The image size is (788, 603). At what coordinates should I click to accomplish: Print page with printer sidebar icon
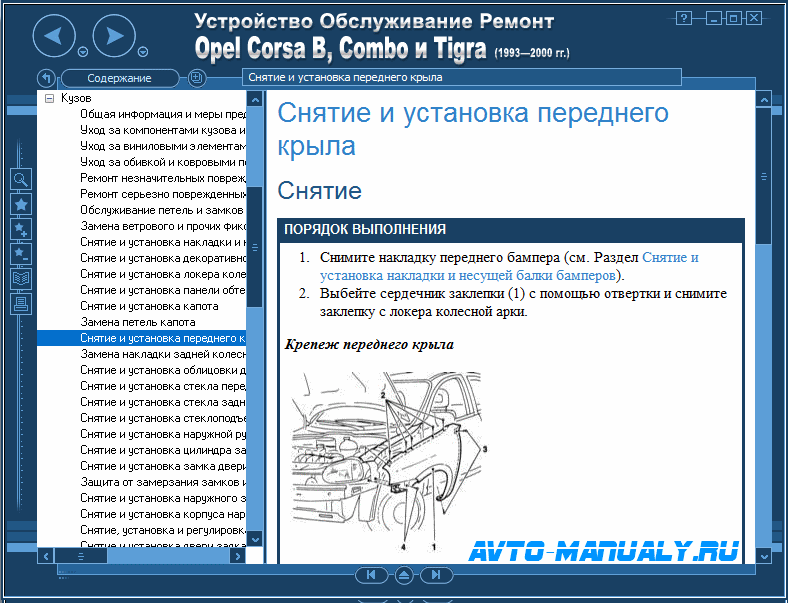(21, 304)
